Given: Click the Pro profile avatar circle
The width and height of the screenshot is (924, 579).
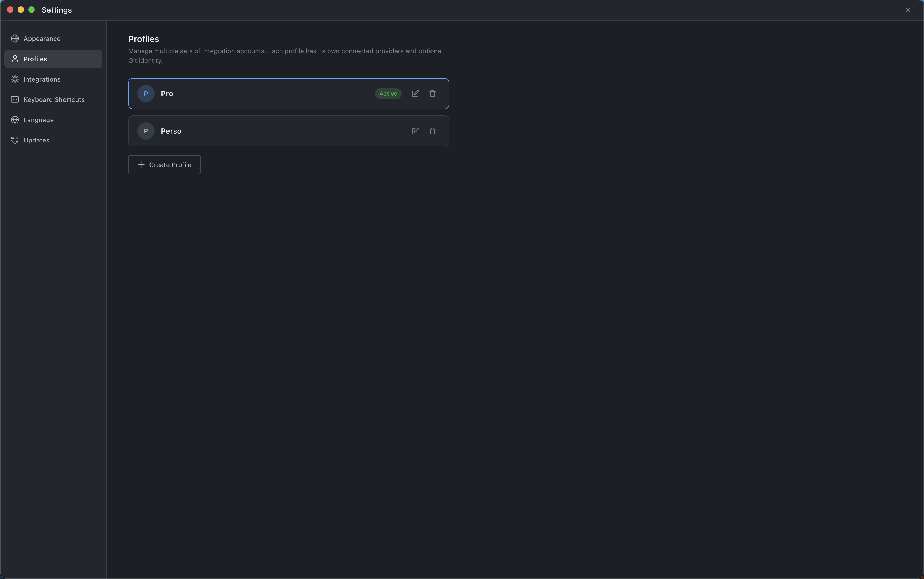Looking at the screenshot, I should point(145,94).
